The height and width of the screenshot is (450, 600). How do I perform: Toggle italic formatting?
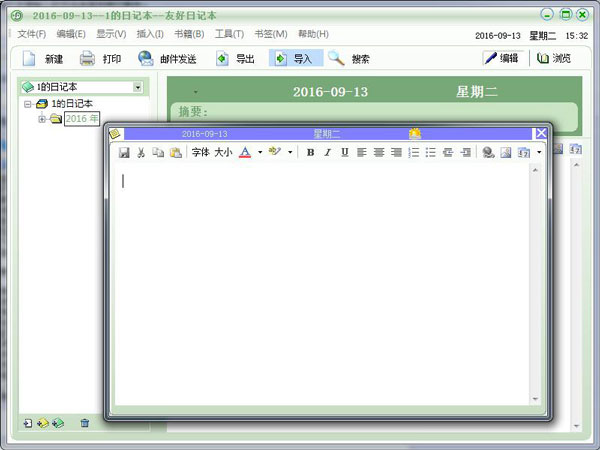tap(328, 153)
